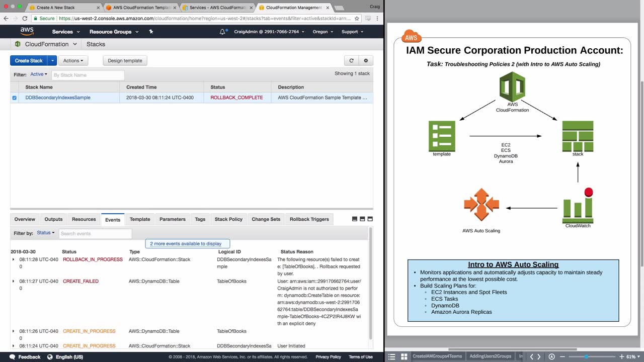Switch to the Stack Policy tab
The height and width of the screenshot is (362, 644).
point(228,219)
